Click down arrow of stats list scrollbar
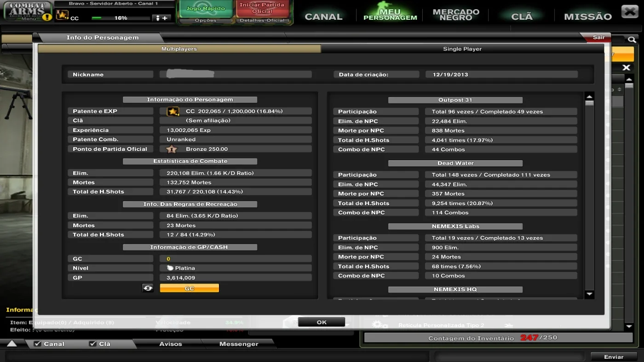Image resolution: width=644 pixels, height=362 pixels. point(589,294)
